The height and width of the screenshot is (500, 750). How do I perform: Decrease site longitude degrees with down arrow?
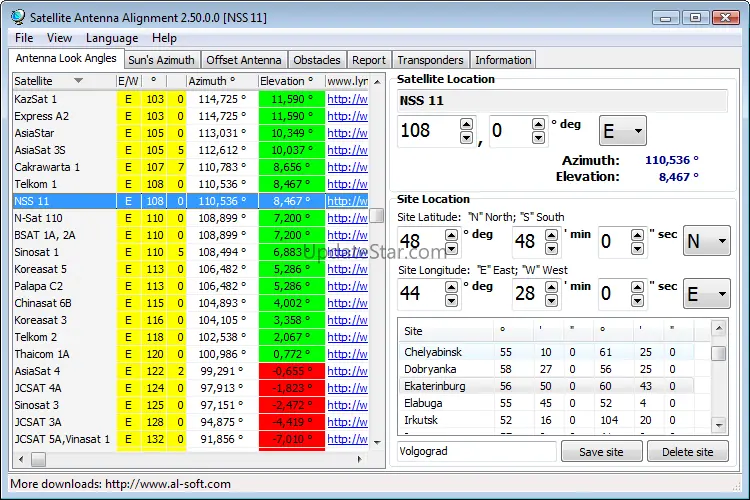pyautogui.click(x=452, y=300)
